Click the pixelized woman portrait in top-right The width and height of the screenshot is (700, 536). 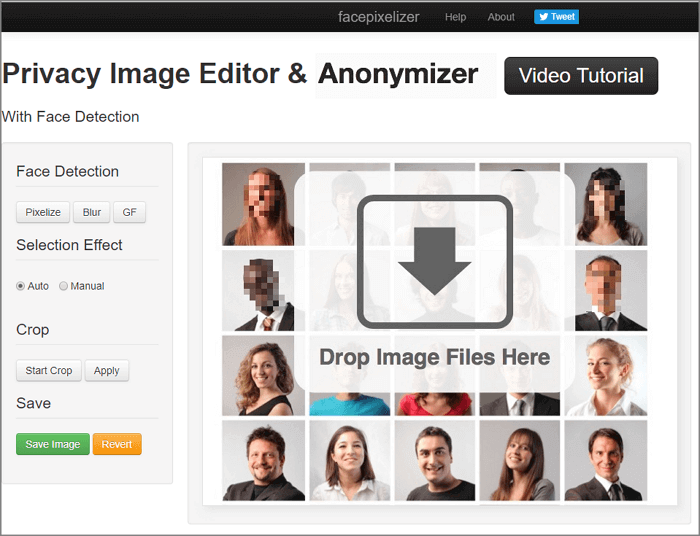pyautogui.click(x=605, y=204)
